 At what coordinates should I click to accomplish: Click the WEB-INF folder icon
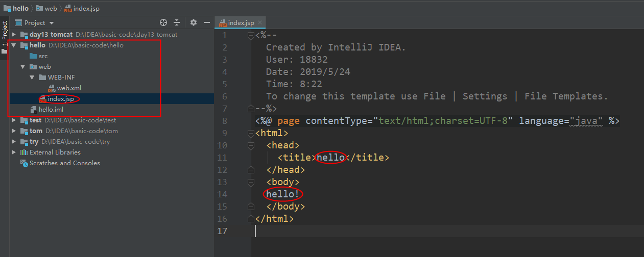point(42,78)
